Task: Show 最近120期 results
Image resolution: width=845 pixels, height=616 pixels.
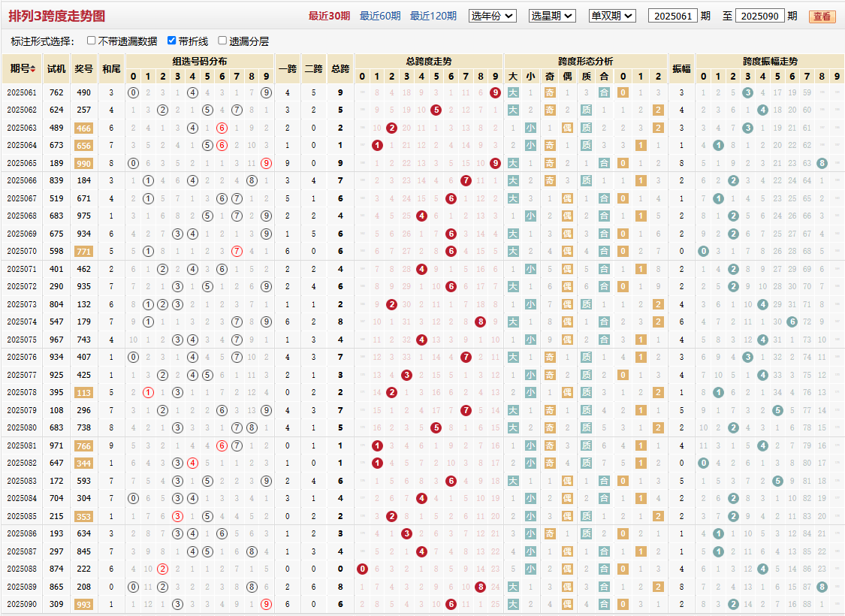Action: coord(433,17)
